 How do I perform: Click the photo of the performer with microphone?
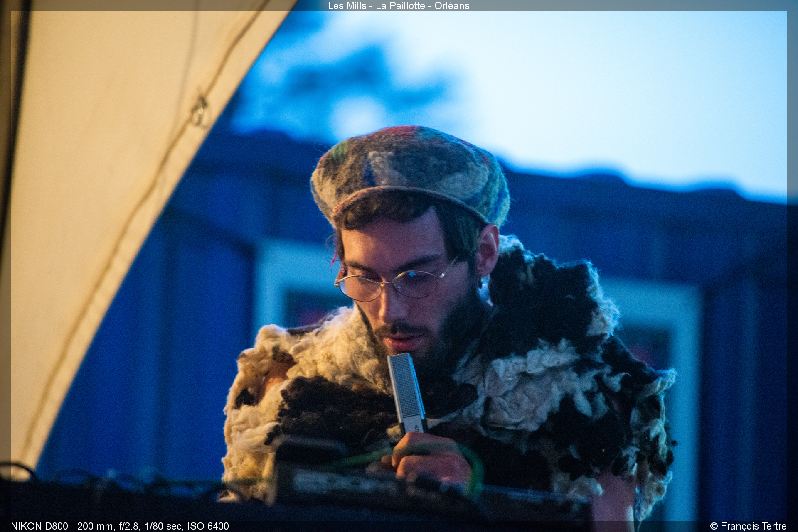pyautogui.click(x=399, y=266)
